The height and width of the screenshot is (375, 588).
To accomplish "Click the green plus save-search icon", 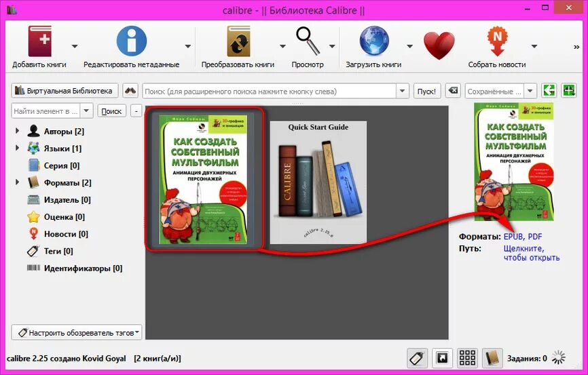I will pyautogui.click(x=569, y=91).
